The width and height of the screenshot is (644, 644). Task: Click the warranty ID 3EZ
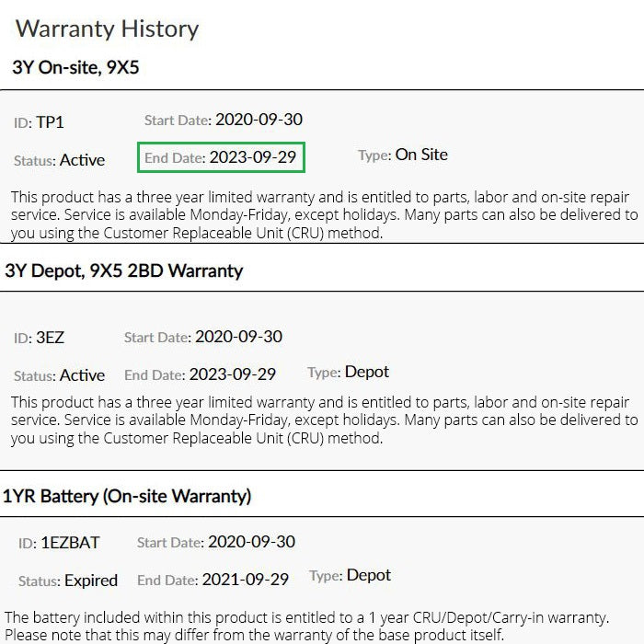pyautogui.click(x=50, y=338)
